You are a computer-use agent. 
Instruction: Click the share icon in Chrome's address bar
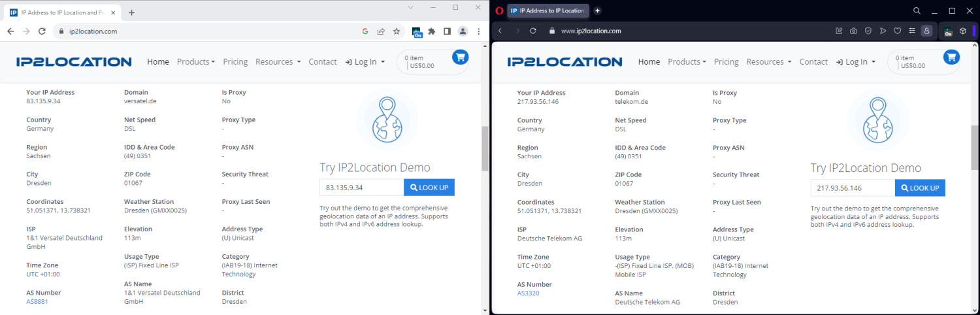coord(381,31)
